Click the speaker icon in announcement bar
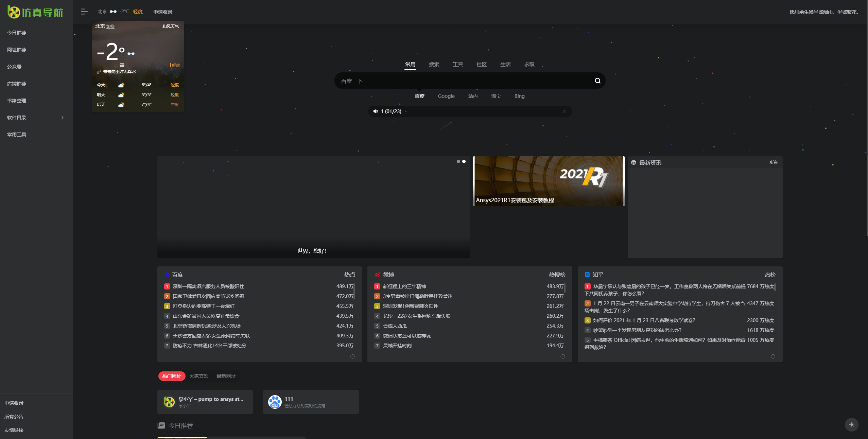 [x=375, y=111]
